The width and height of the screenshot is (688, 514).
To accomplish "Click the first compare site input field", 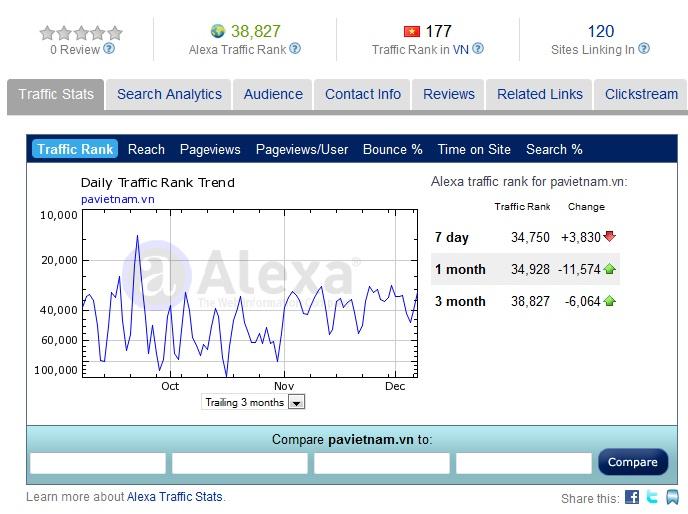I will click(x=98, y=464).
